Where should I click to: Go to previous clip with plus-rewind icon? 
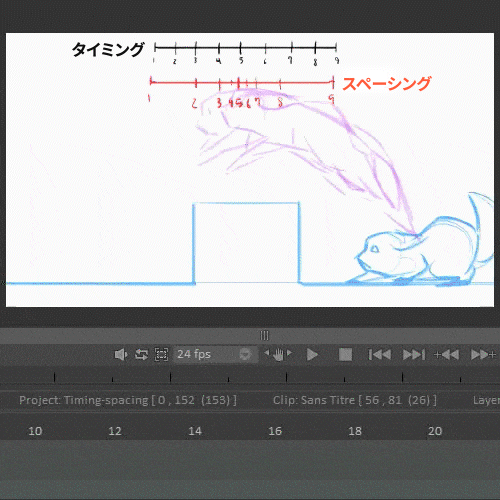point(447,354)
